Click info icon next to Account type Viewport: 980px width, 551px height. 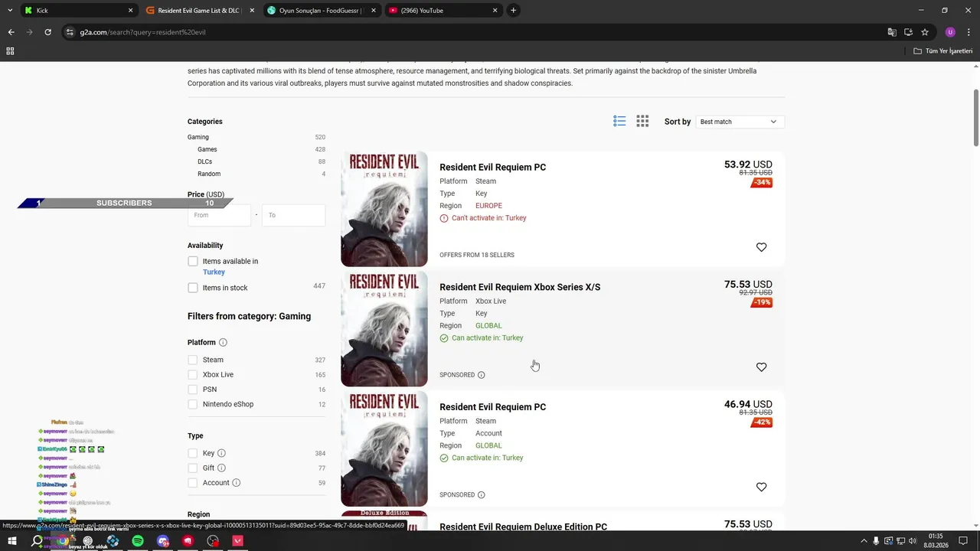pyautogui.click(x=236, y=483)
